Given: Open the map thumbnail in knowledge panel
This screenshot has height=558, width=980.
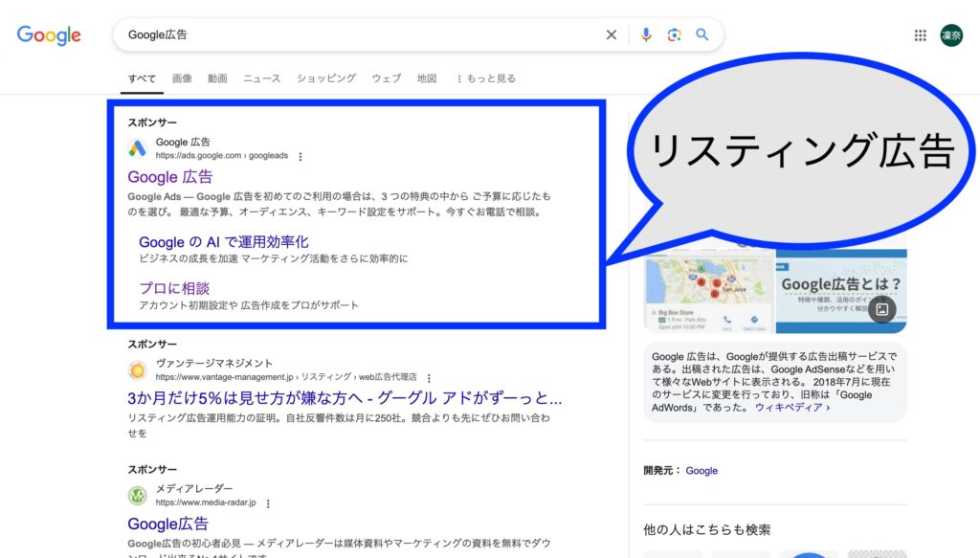Looking at the screenshot, I should [x=709, y=291].
